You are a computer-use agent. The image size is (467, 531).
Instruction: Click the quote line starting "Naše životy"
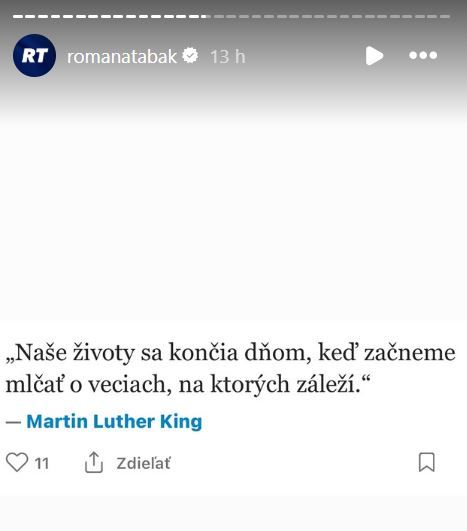click(x=231, y=353)
